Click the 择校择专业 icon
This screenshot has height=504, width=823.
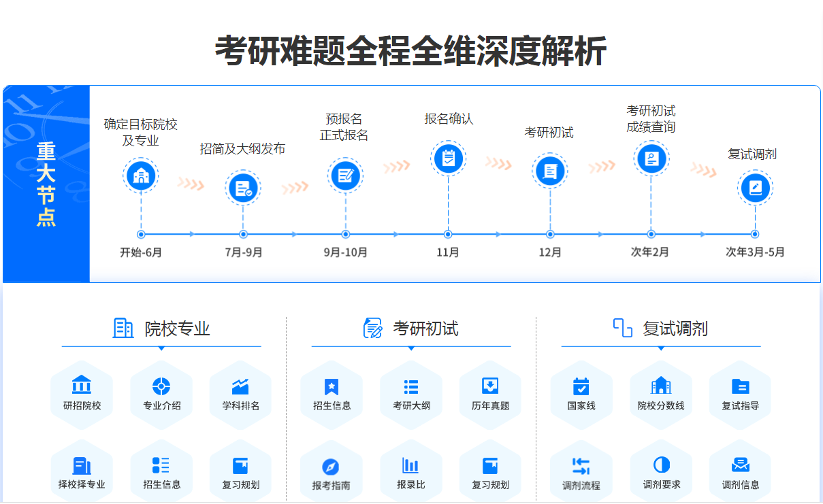pos(82,466)
